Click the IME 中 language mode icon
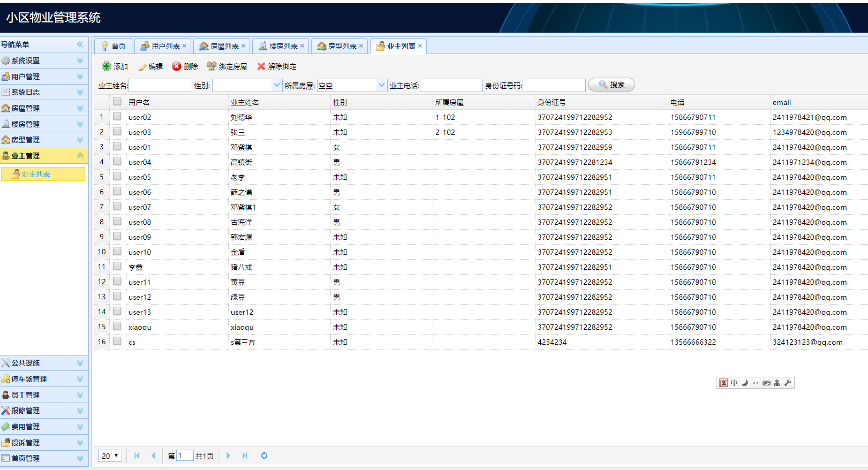Screen dimensions: 868x470 [x=734, y=383]
